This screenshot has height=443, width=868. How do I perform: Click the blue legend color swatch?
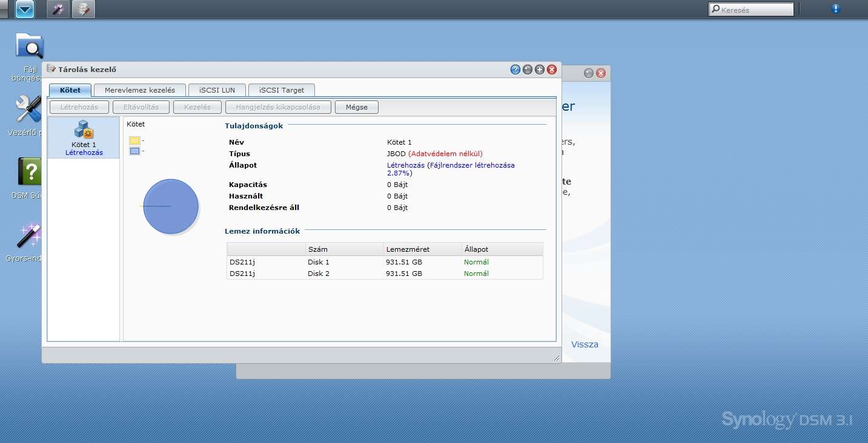point(134,151)
